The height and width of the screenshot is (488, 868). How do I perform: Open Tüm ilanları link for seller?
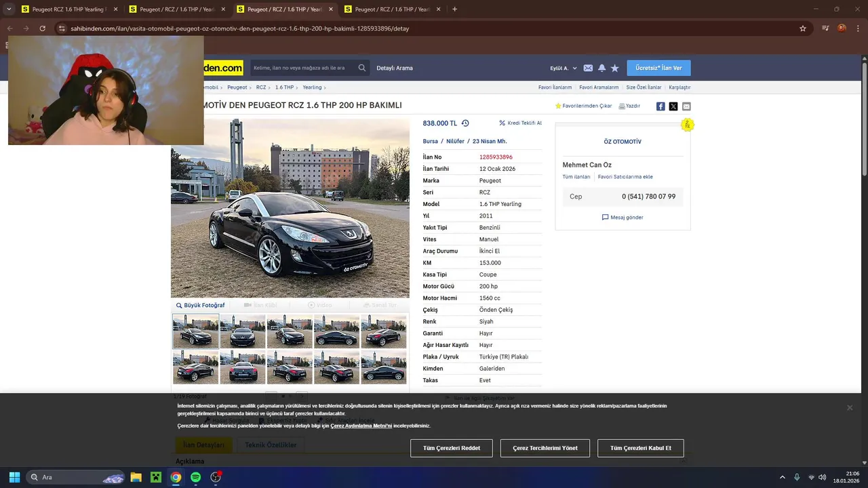click(576, 177)
